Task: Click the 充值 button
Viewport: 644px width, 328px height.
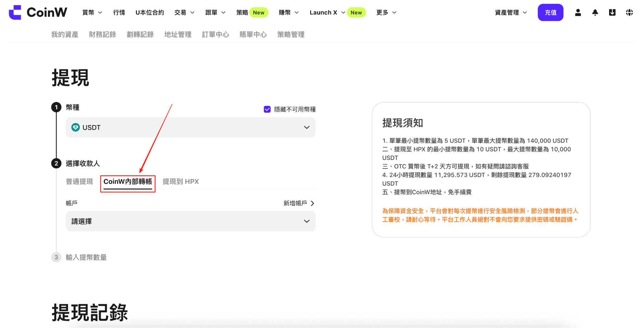Action: coord(551,13)
